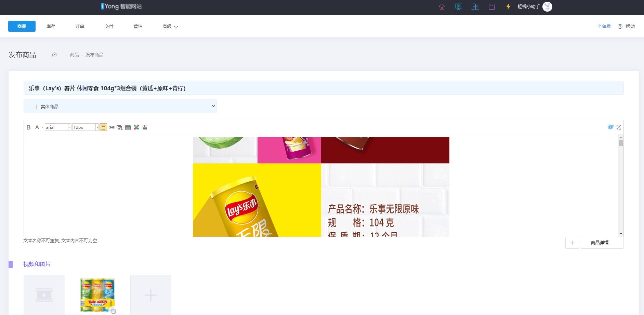The height and width of the screenshot is (315, 644).
Task: Switch to the 订单 tab
Action: pos(80,26)
